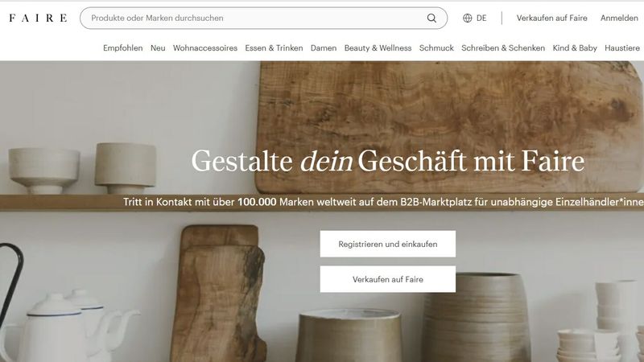Click the Anmelden login link

point(619,18)
